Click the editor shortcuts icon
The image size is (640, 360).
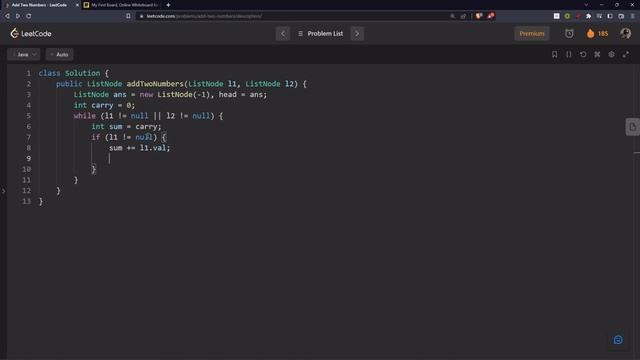(x=597, y=54)
